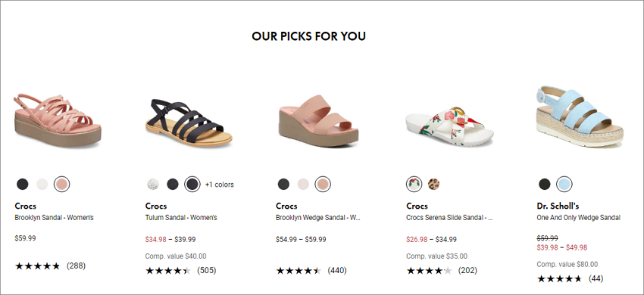Image resolution: width=644 pixels, height=295 pixels.
Task: Open blue Dr. Scholl's wedge sandal image
Action: click(x=580, y=116)
